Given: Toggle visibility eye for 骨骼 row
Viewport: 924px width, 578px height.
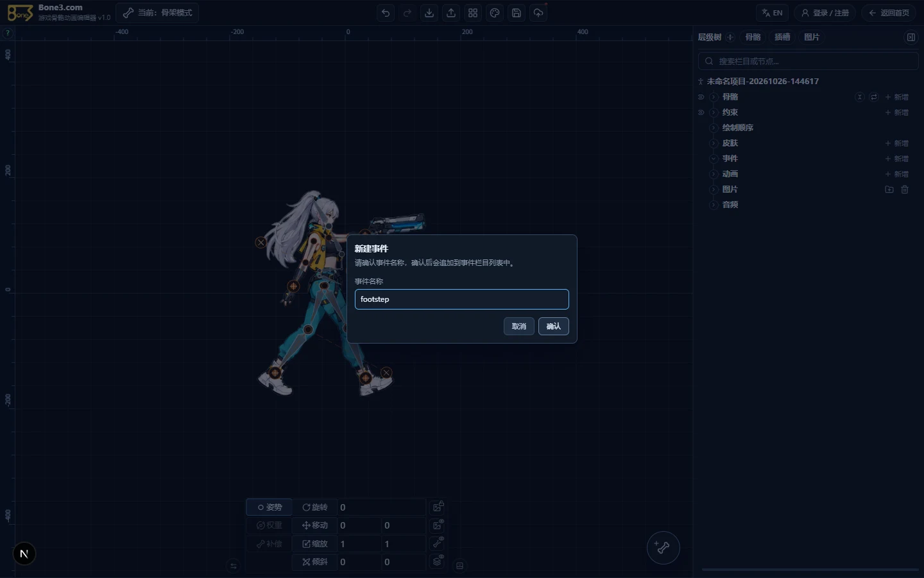Looking at the screenshot, I should click(701, 97).
